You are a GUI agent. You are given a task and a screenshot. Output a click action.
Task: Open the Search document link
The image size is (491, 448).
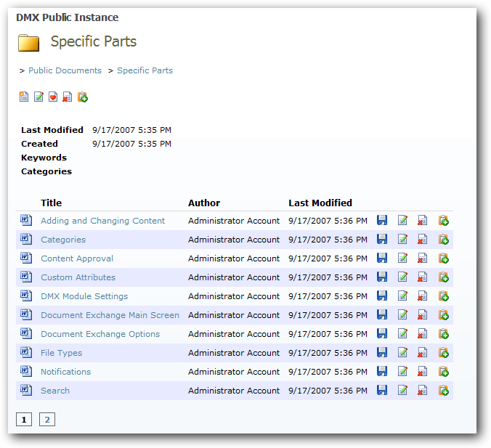pos(55,391)
